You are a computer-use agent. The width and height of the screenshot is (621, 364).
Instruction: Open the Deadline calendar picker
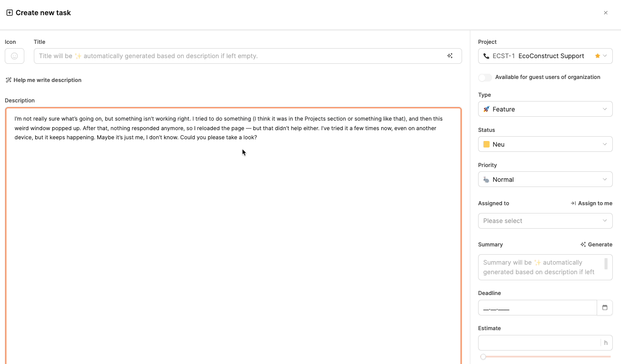604,308
